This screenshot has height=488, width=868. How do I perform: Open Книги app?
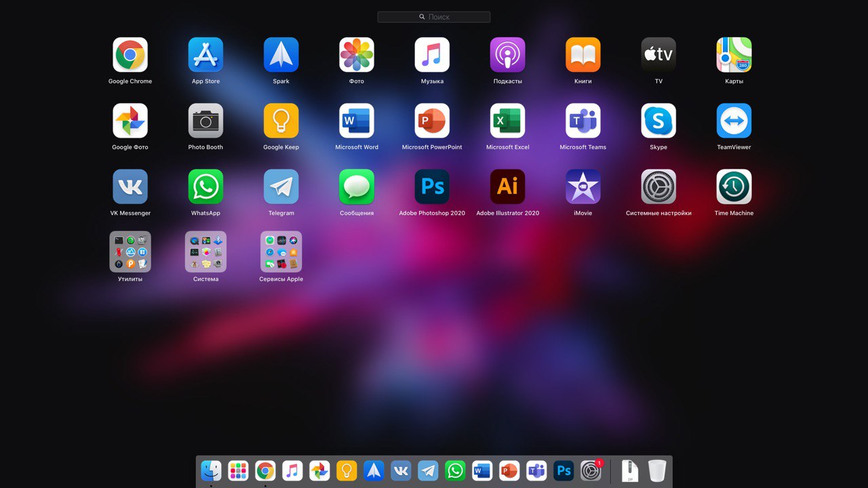click(x=583, y=55)
